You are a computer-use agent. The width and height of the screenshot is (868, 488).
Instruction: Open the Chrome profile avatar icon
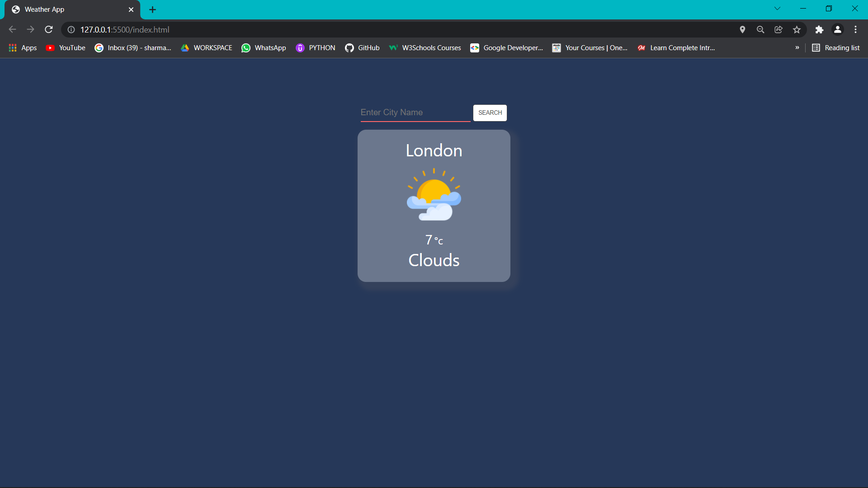pos(837,29)
